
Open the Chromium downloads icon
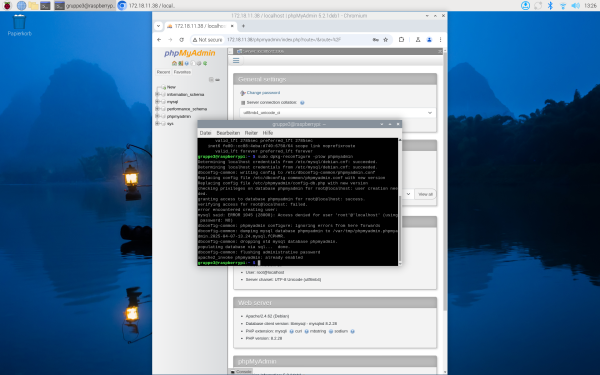click(418, 39)
